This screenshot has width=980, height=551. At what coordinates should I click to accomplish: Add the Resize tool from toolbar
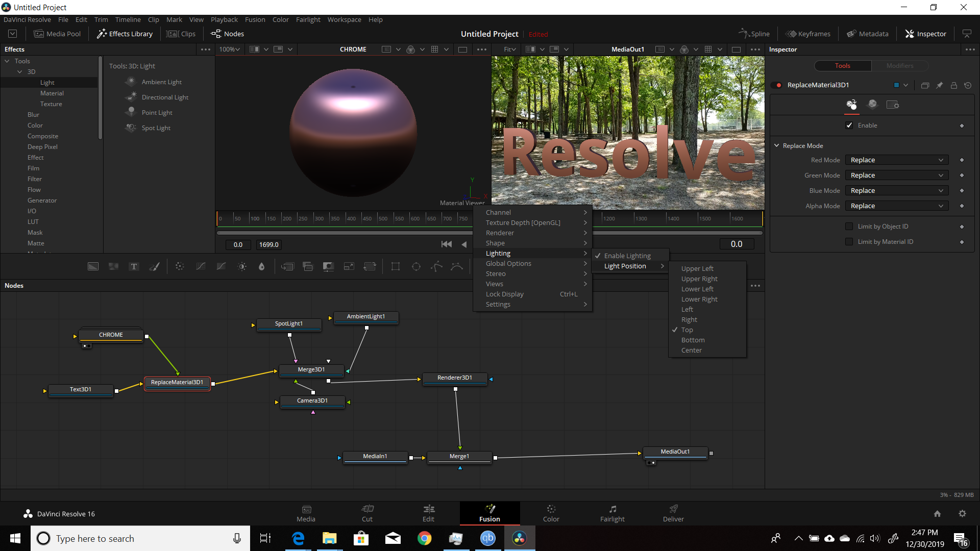tap(349, 266)
